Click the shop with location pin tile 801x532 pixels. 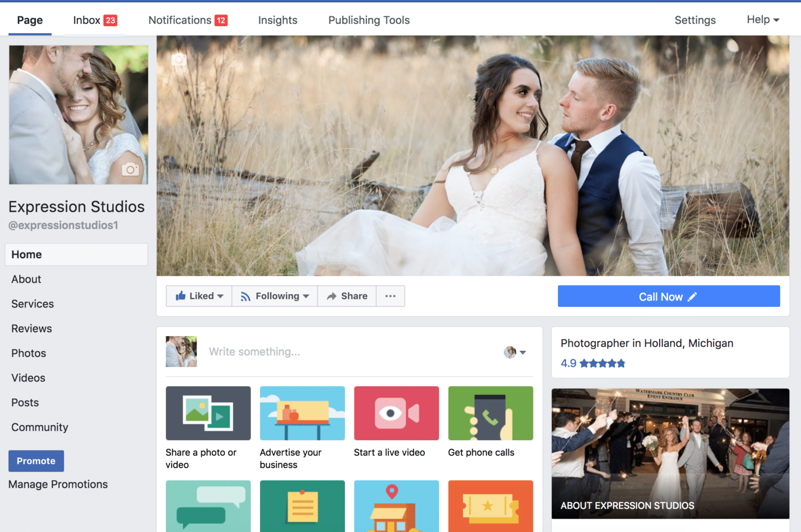(x=396, y=506)
